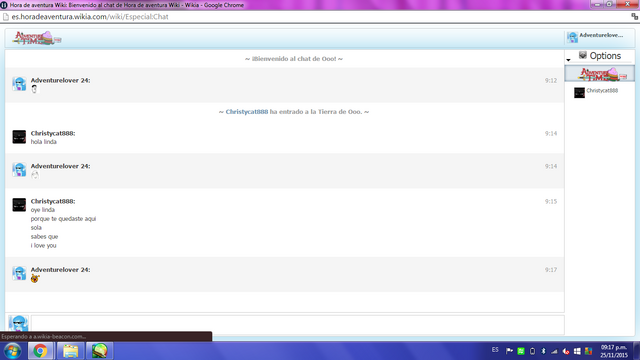Click the 'i love you' message line

tap(43, 246)
